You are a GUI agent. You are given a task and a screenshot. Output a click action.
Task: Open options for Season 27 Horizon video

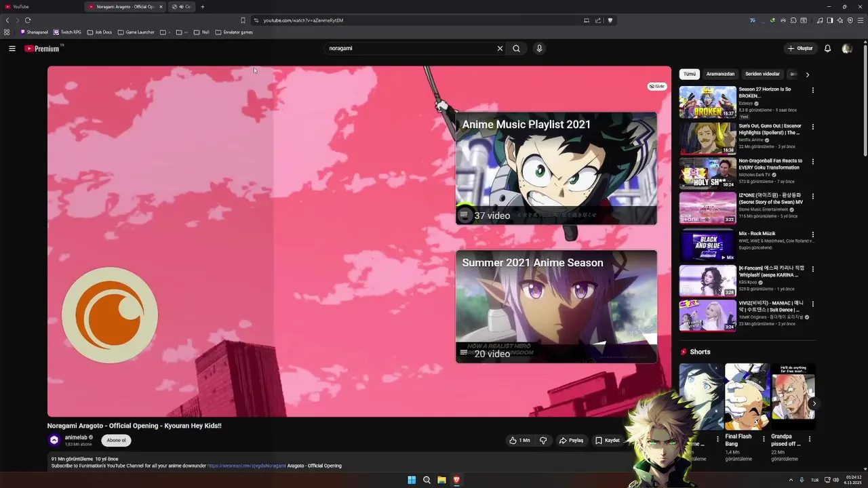[x=812, y=90]
